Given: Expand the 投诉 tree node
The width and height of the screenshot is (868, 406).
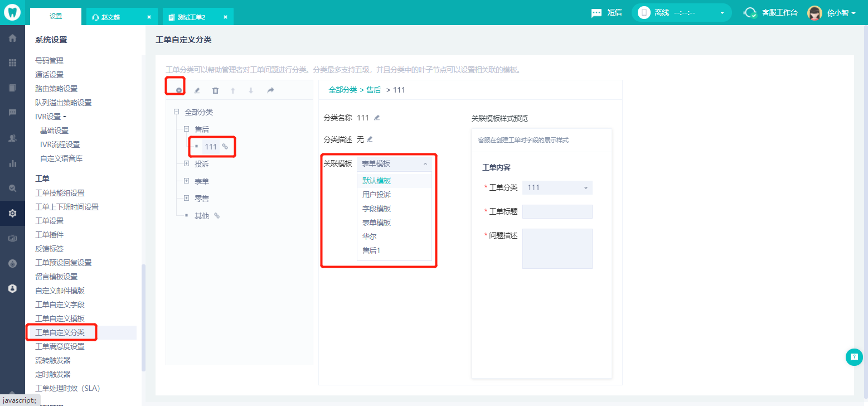Looking at the screenshot, I should 186,164.
